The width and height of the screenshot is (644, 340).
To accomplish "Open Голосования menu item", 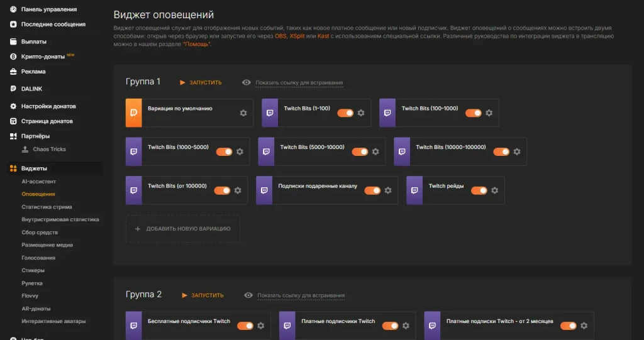I will click(x=38, y=258).
